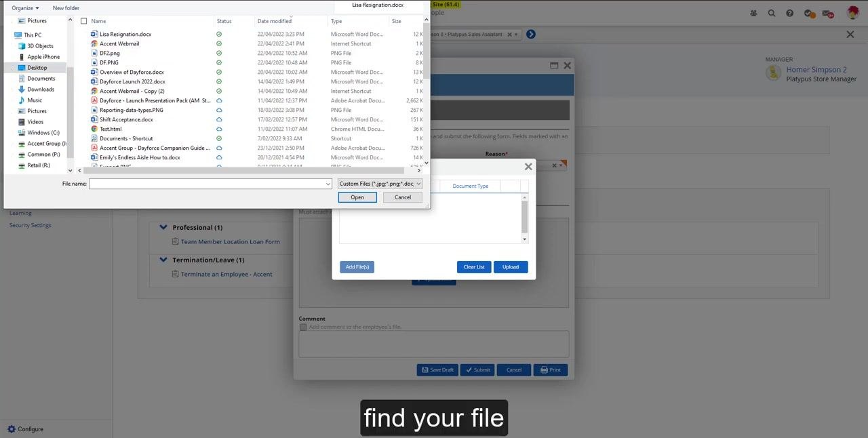Click Document Type column header in upload dialog
868x438 pixels.
(x=471, y=186)
